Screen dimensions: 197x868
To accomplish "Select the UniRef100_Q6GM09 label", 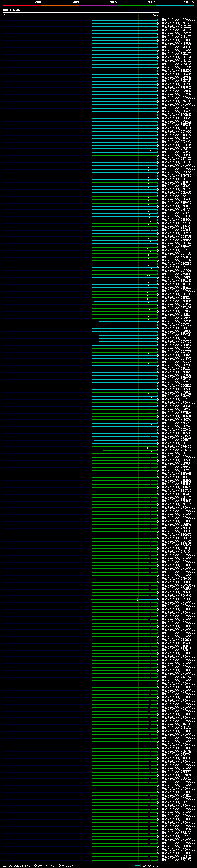I will [176, 524].
